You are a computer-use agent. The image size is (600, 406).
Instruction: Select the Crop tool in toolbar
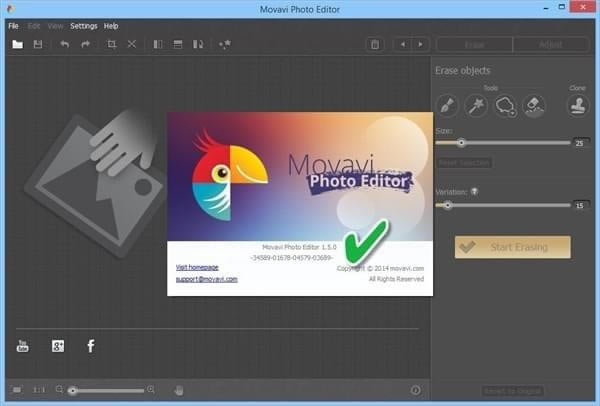[111, 44]
